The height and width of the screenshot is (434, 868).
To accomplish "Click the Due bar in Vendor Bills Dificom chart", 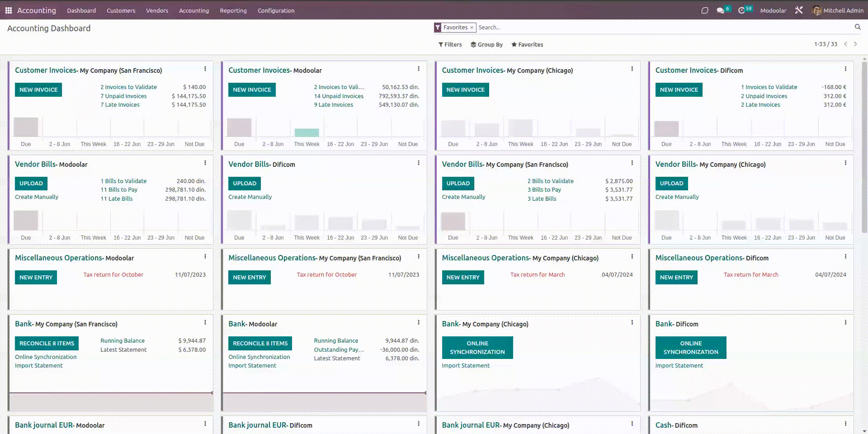I will coord(239,220).
